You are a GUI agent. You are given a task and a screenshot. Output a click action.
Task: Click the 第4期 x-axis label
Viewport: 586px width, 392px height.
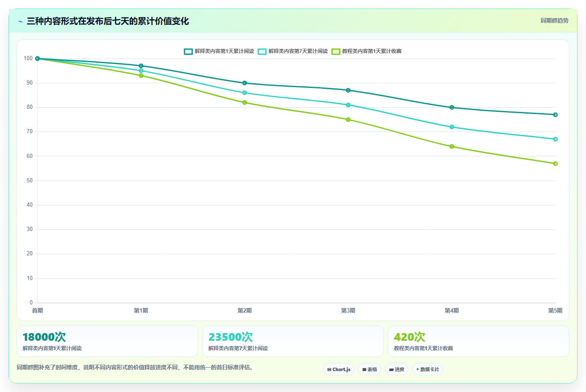452,310
